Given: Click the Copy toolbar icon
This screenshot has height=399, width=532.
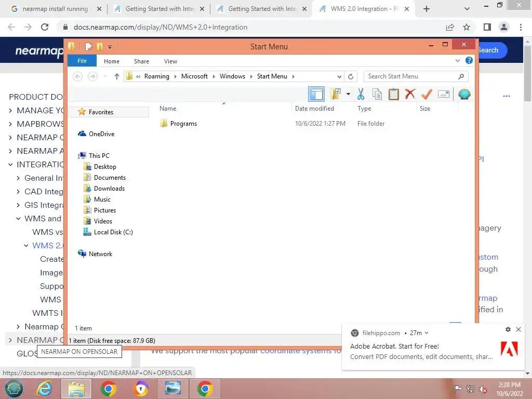Looking at the screenshot, I should pos(377,94).
